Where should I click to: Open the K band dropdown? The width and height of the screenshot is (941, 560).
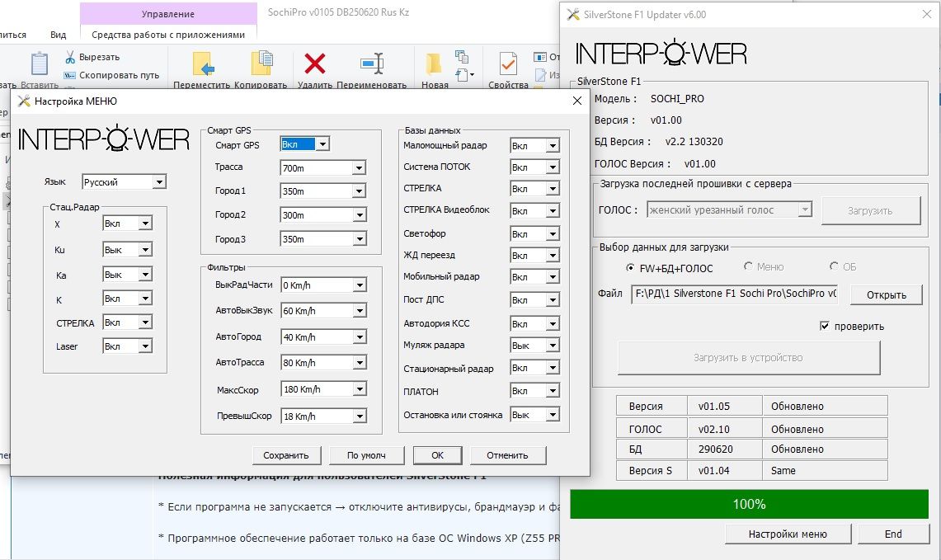click(x=145, y=299)
